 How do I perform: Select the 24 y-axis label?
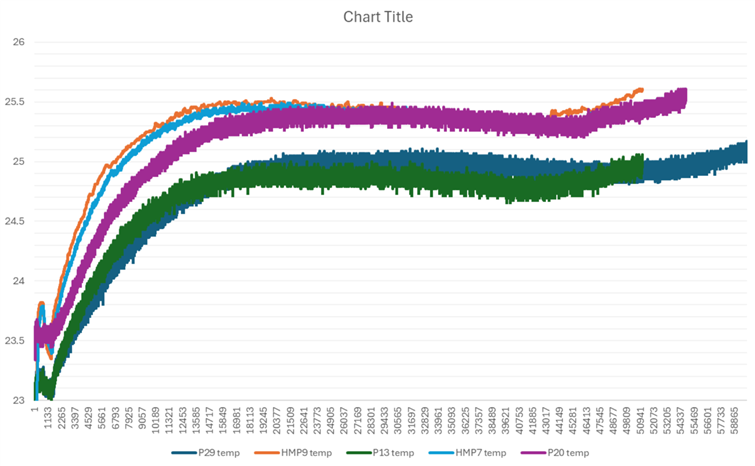click(18, 281)
